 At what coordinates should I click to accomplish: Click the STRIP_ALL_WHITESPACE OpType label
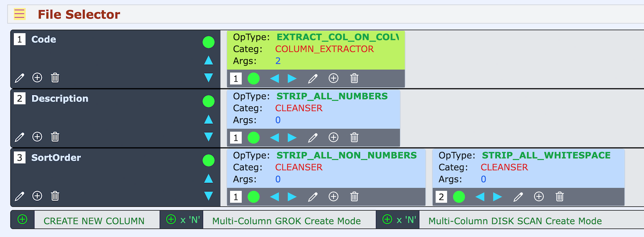(x=546, y=155)
